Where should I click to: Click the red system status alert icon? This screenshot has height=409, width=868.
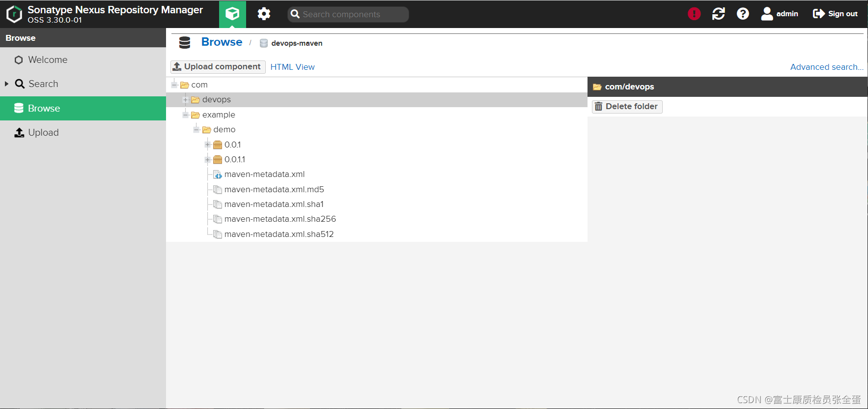(694, 14)
